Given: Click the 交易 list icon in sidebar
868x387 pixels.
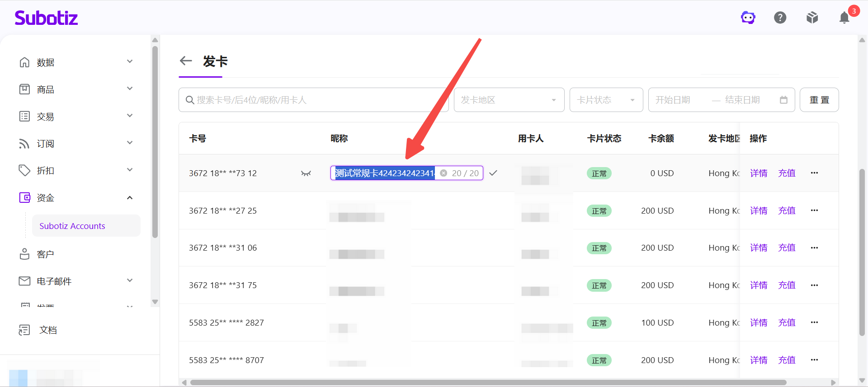Looking at the screenshot, I should click(x=24, y=116).
